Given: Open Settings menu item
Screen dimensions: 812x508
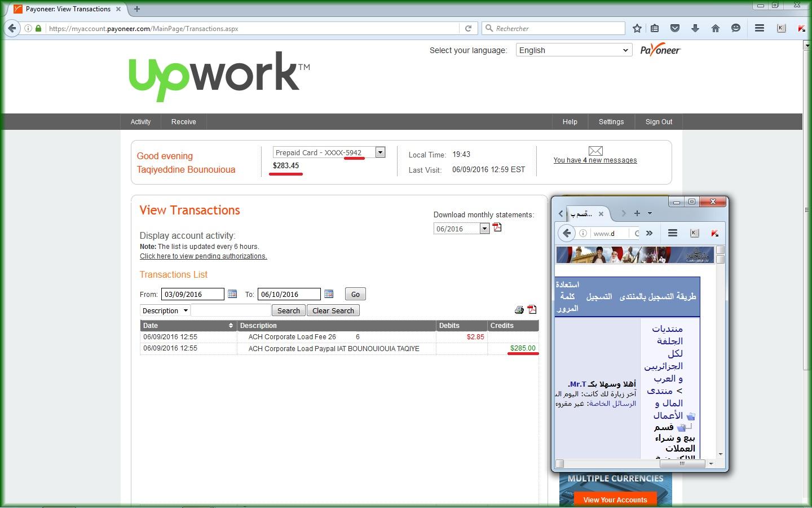Looking at the screenshot, I should 611,122.
